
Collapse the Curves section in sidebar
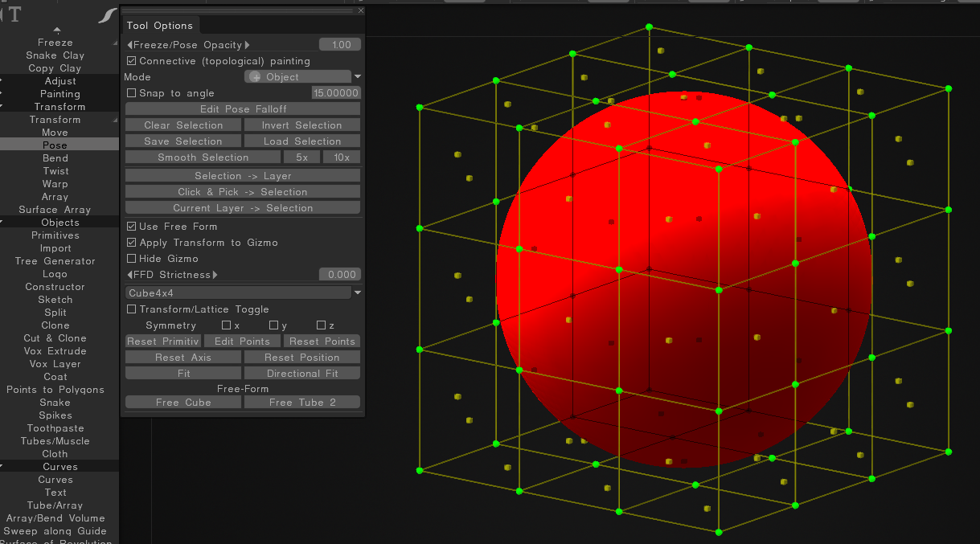59,467
